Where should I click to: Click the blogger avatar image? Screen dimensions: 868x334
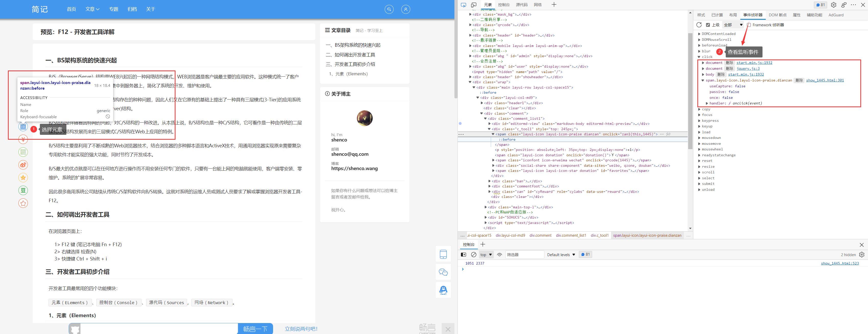365,118
